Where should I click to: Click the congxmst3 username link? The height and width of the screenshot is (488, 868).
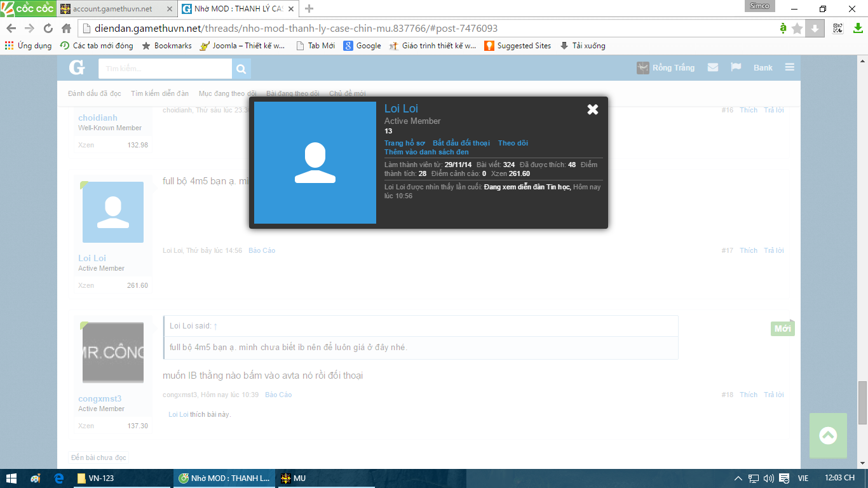click(x=100, y=398)
